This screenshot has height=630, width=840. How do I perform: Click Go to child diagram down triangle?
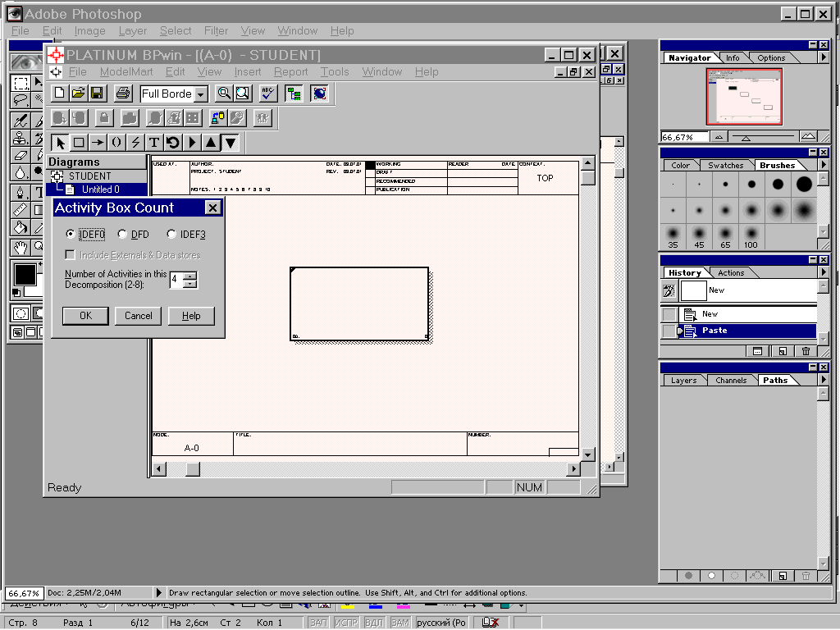[x=231, y=143]
